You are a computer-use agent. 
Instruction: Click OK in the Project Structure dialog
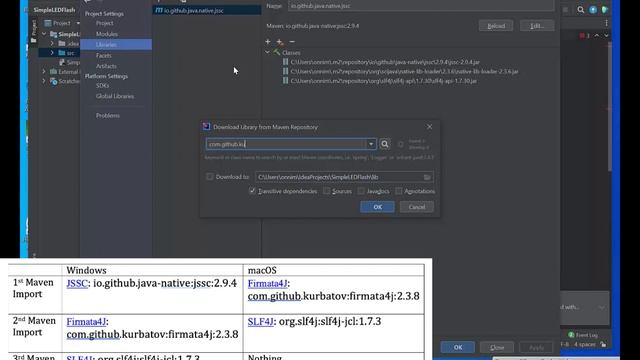(x=458, y=347)
